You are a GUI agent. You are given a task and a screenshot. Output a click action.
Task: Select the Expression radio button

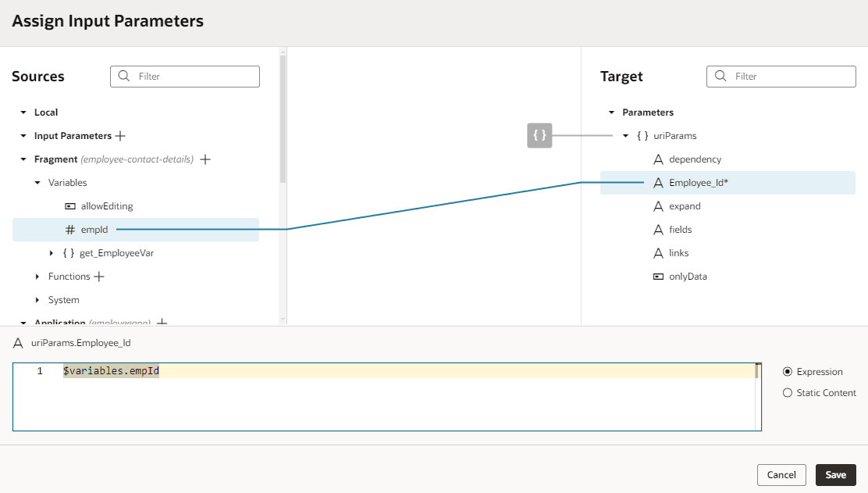click(788, 371)
